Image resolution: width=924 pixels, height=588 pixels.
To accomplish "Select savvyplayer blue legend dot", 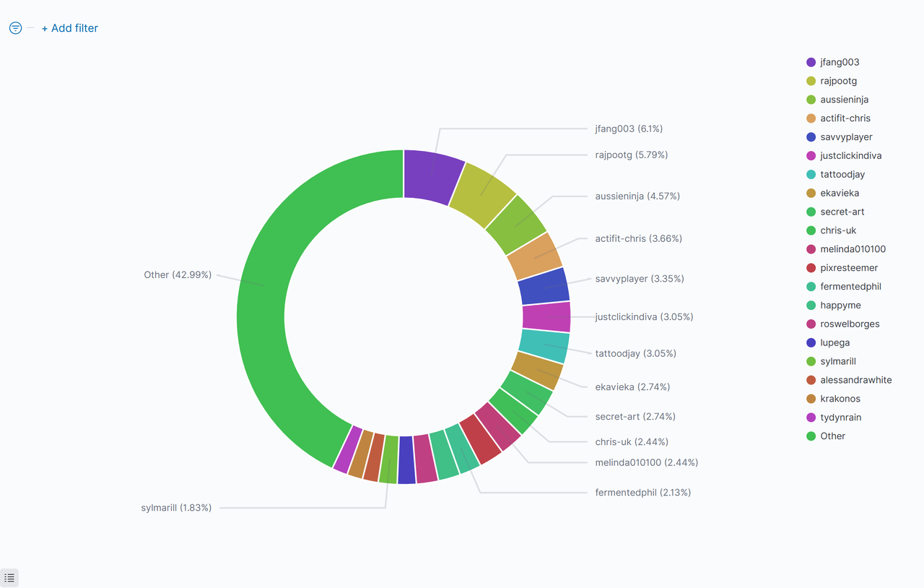I will click(x=811, y=137).
